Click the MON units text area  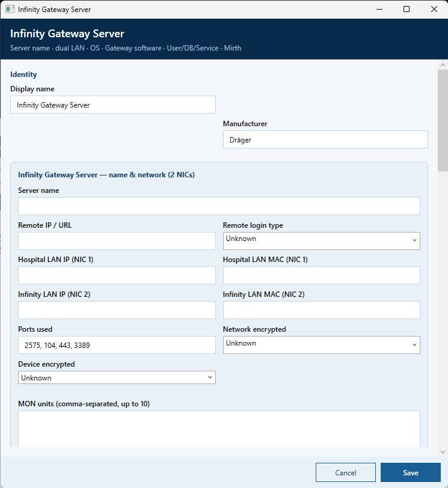point(219,429)
